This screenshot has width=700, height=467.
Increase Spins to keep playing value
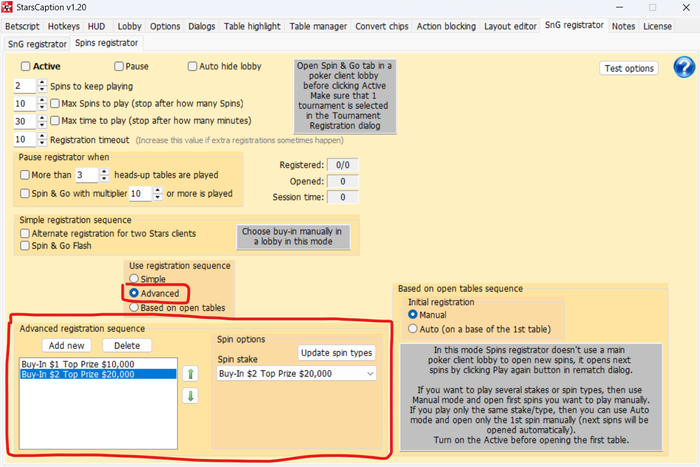click(42, 83)
